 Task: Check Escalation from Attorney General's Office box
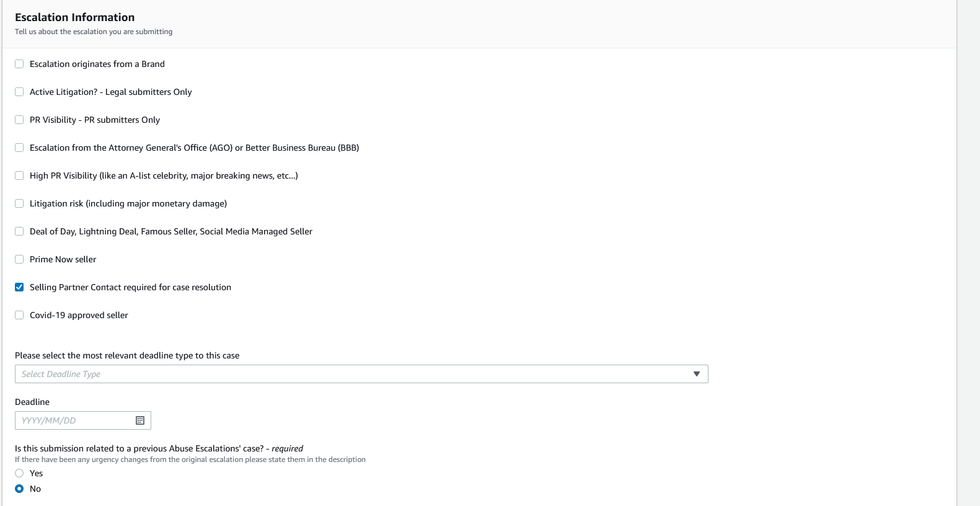[19, 148]
